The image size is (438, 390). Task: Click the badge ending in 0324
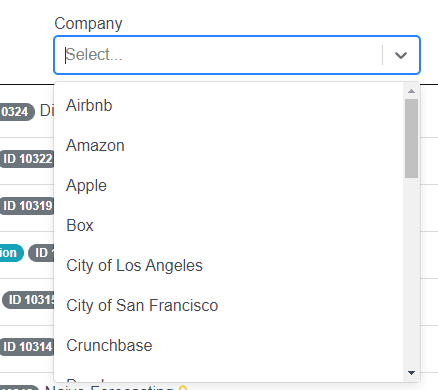17,112
